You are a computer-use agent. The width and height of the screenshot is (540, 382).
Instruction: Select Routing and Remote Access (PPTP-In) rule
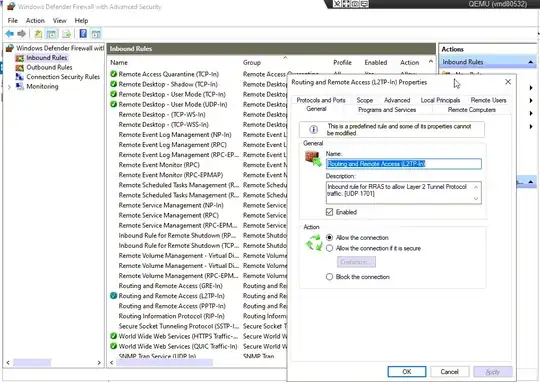(172, 306)
